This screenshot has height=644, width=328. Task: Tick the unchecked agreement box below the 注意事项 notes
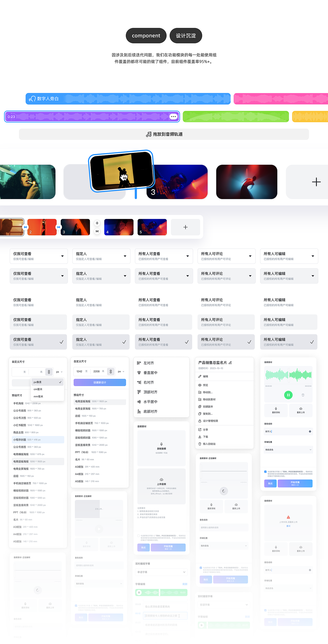(139, 536)
